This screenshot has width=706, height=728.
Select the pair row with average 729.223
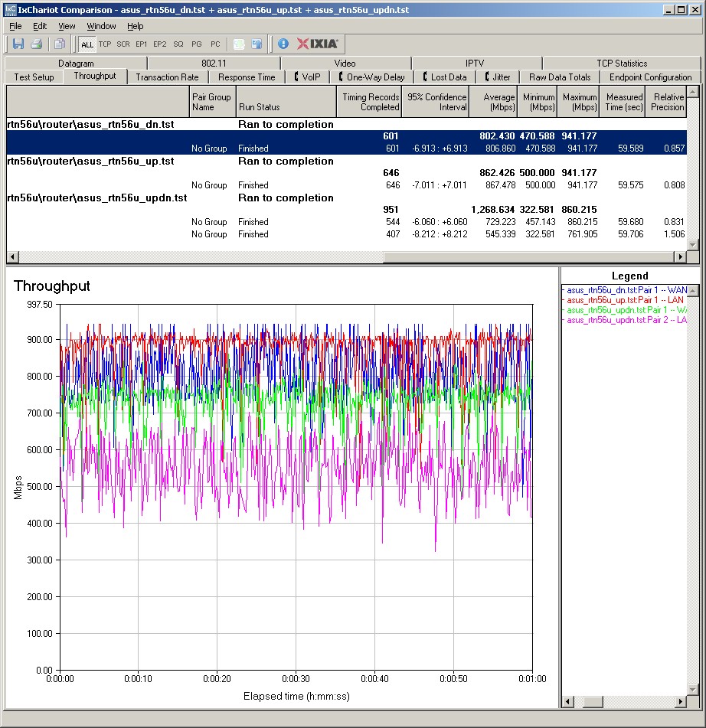[x=347, y=222]
